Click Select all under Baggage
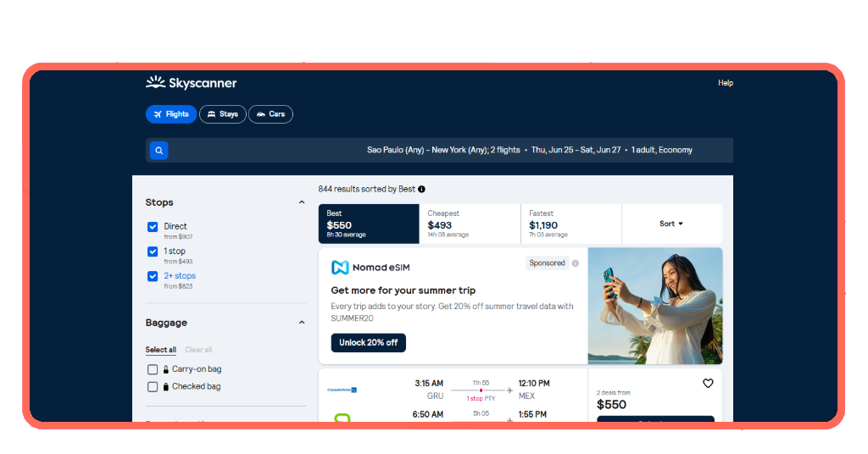Screen dimensions: 868x454 pyautogui.click(x=160, y=350)
